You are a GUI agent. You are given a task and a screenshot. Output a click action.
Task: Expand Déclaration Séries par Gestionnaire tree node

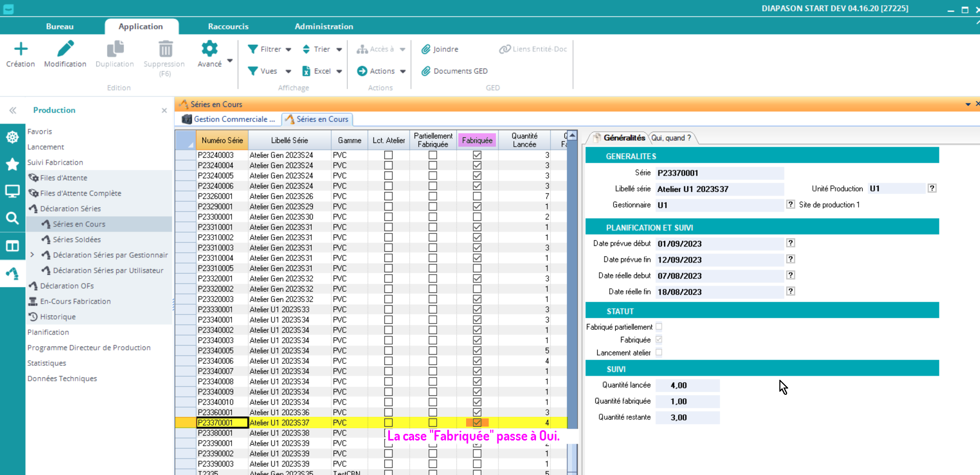click(x=32, y=255)
